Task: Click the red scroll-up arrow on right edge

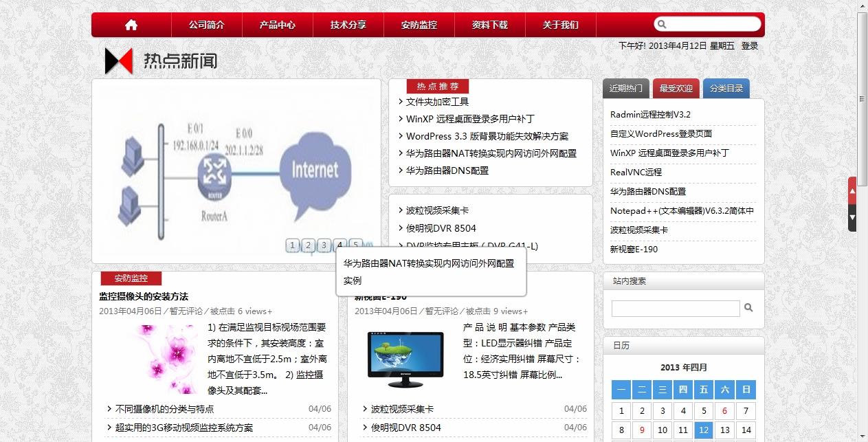Action: coord(852,191)
